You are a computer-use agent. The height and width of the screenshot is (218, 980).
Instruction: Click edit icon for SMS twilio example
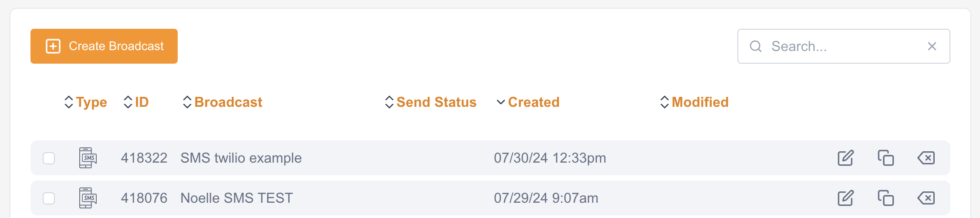click(x=845, y=158)
